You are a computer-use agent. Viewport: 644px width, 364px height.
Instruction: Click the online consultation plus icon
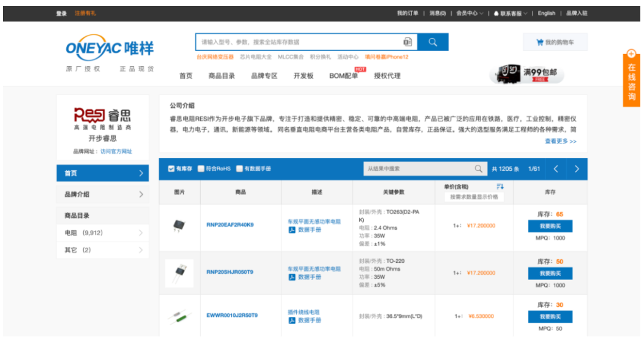(631, 54)
